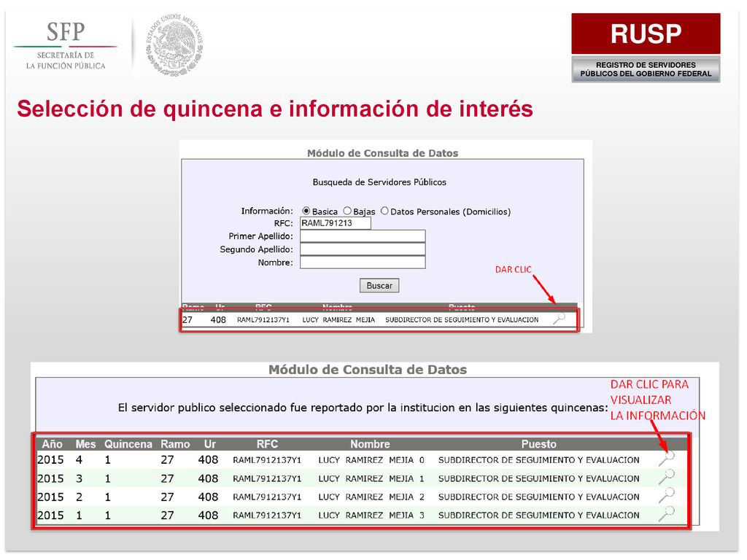
Task: Select the Basica information radio button
Action: 306,211
